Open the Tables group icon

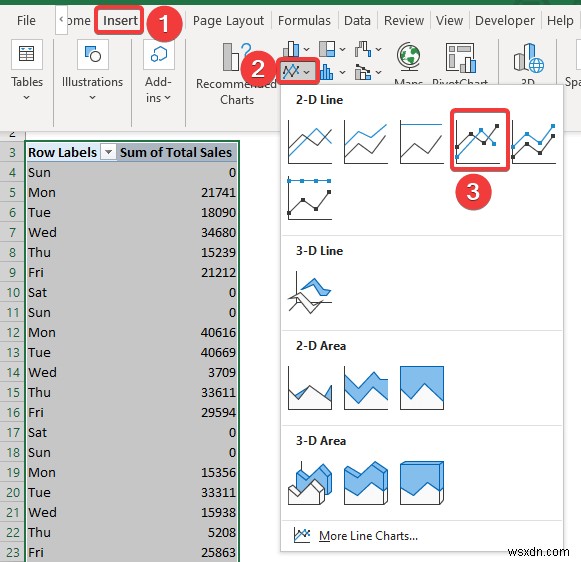pyautogui.click(x=27, y=54)
